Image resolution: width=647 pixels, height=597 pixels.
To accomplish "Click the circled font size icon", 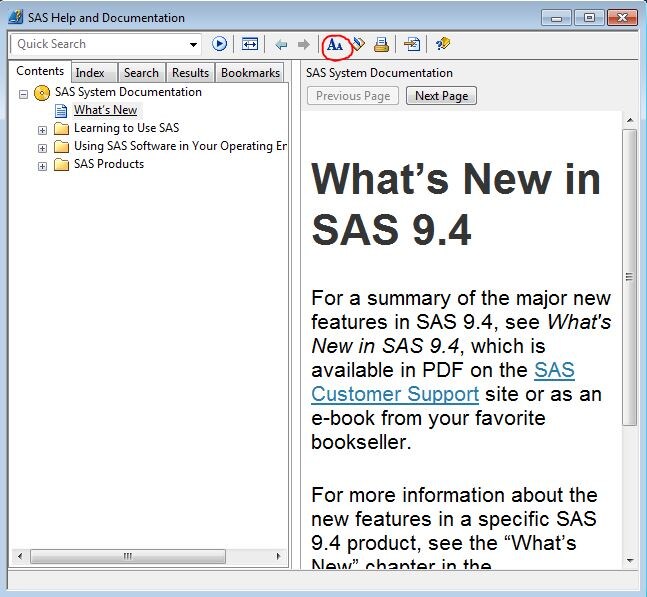I will (x=335, y=44).
